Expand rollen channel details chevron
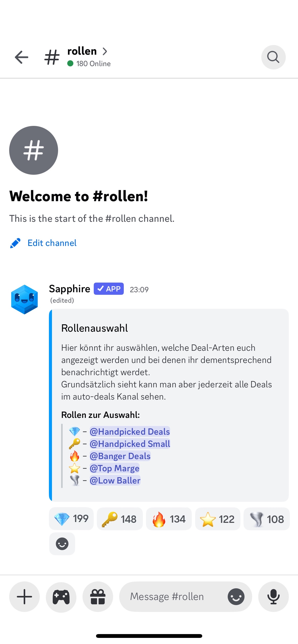 (105, 51)
